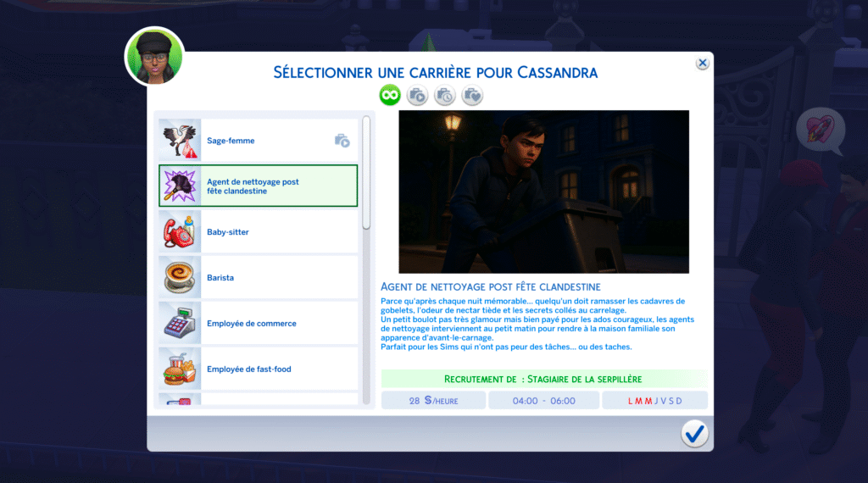Click the Baby-sitter telephone icon
868x483 pixels.
[180, 232]
